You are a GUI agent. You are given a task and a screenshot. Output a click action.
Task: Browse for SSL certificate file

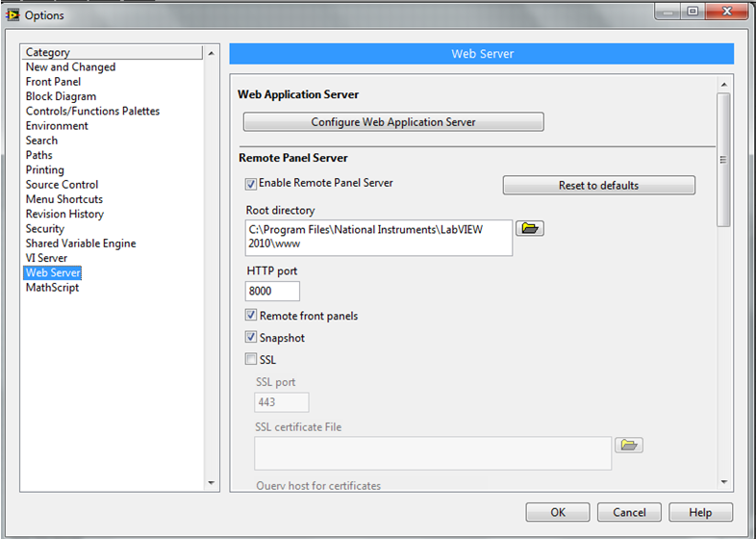point(628,445)
